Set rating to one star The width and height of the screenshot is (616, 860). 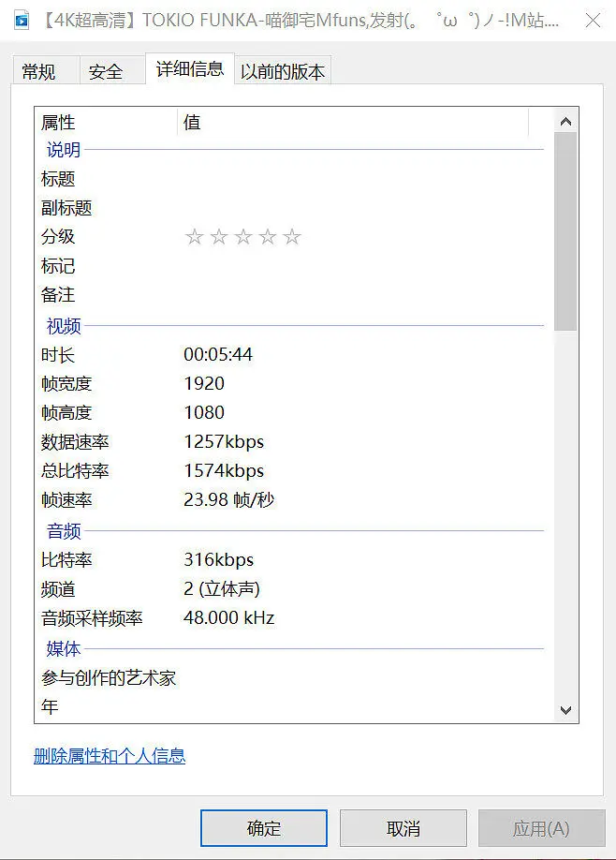[194, 237]
